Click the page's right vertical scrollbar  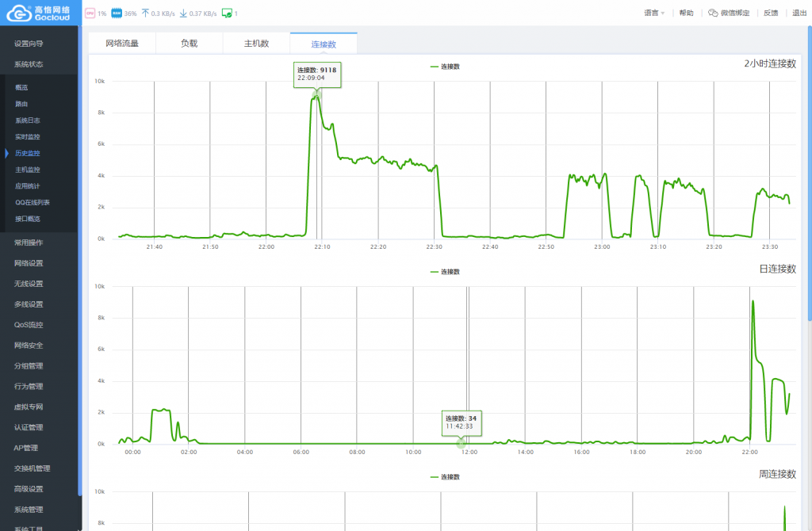(x=810, y=174)
